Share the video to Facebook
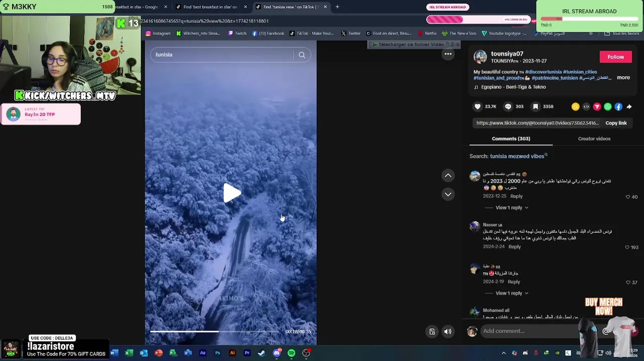 [x=618, y=106]
